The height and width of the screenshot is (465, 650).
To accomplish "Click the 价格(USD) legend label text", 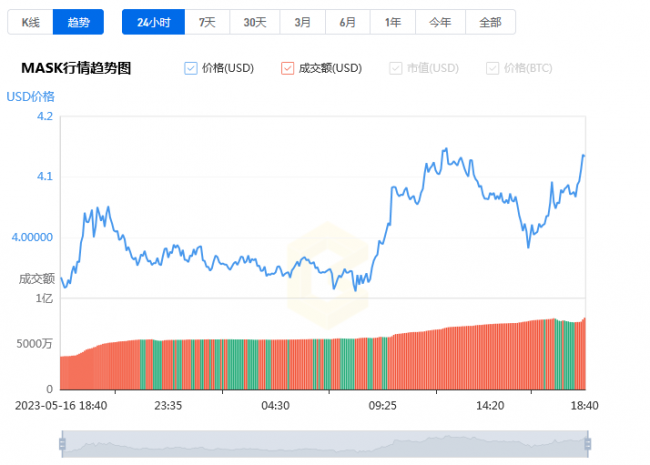I will [228, 68].
